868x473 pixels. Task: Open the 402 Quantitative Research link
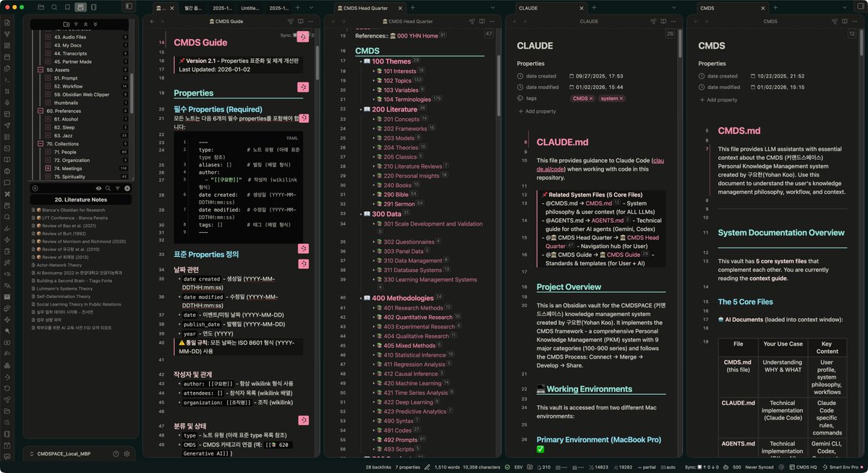417,317
